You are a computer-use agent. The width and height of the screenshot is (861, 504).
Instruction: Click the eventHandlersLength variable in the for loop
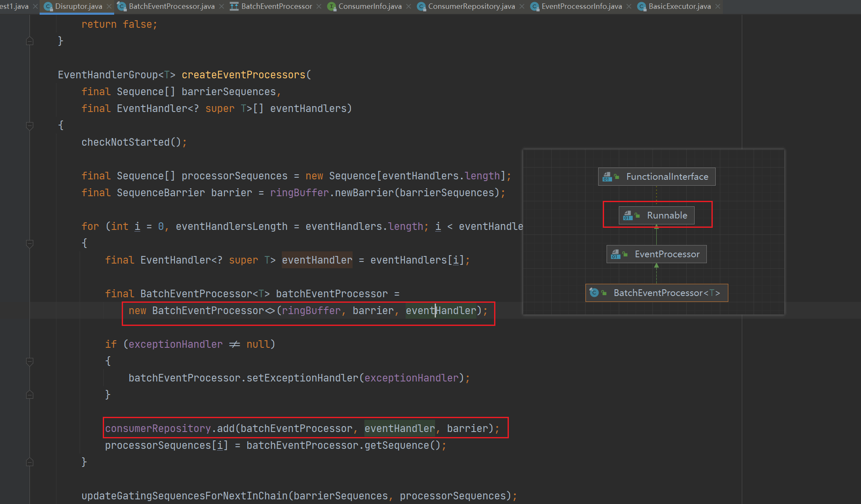pyautogui.click(x=232, y=227)
